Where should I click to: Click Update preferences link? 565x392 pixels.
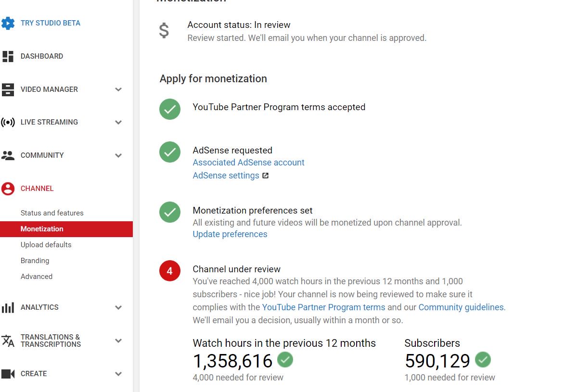click(x=230, y=234)
